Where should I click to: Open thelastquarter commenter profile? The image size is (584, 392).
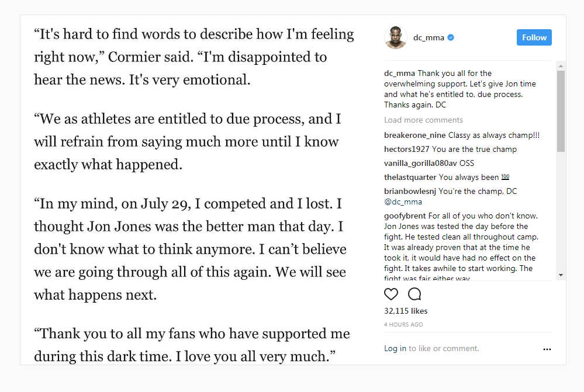[x=410, y=177]
